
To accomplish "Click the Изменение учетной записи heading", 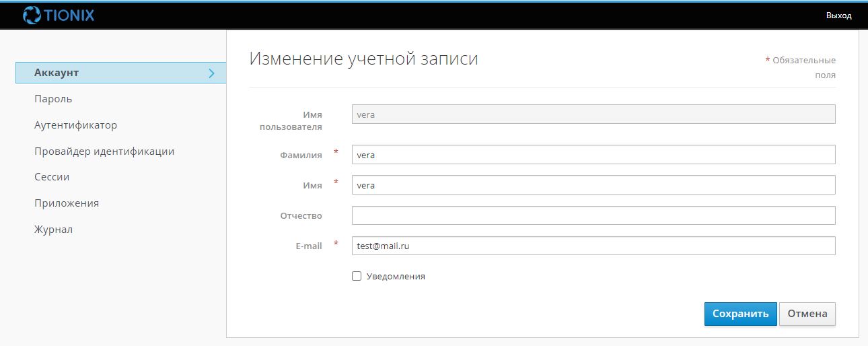I will tap(363, 59).
